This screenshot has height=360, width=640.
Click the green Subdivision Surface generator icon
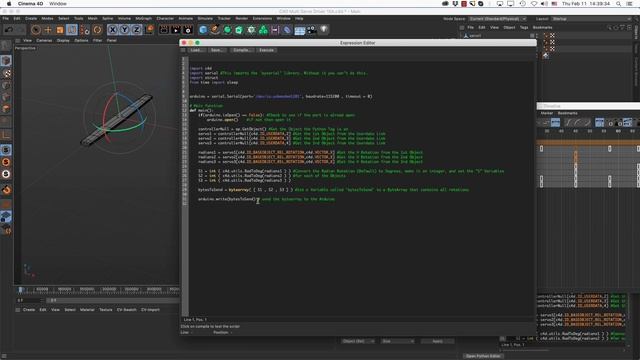pos(227,30)
